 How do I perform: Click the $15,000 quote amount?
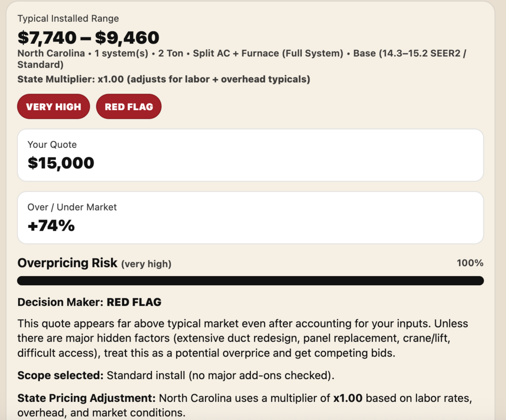(x=61, y=163)
